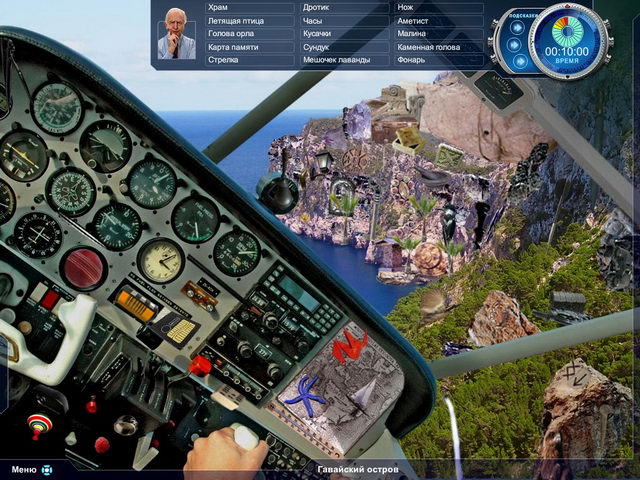
Task: Select Летящая птица list entry
Action: 235,21
